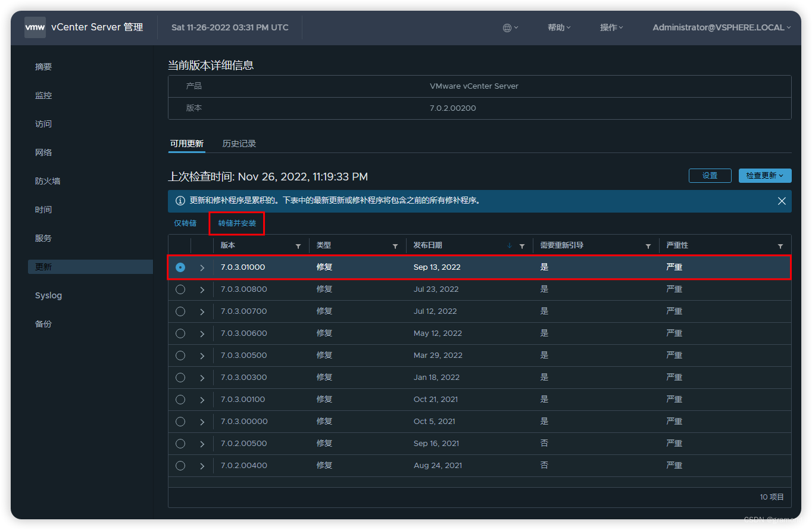Screen dimensions: 812x530
Task: Select radio for version 7.0.3.00000
Action: coord(180,422)
